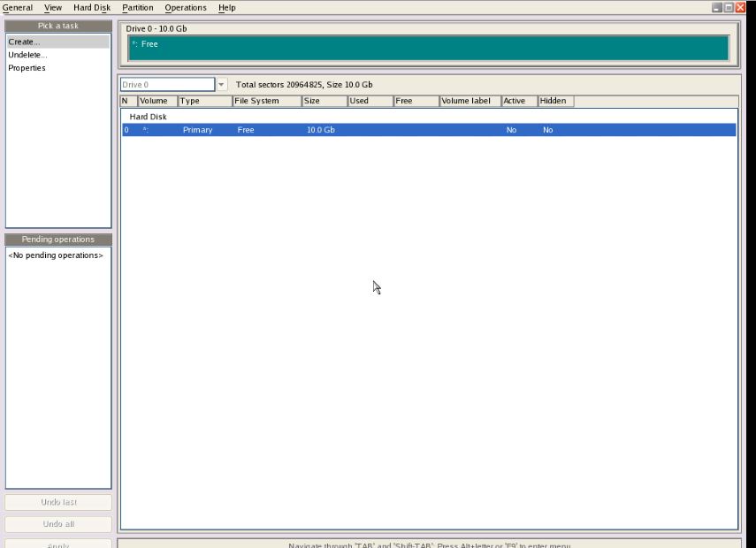Screen dimensions: 756x548
Task: Sort by the Type column header
Action: [205, 101]
